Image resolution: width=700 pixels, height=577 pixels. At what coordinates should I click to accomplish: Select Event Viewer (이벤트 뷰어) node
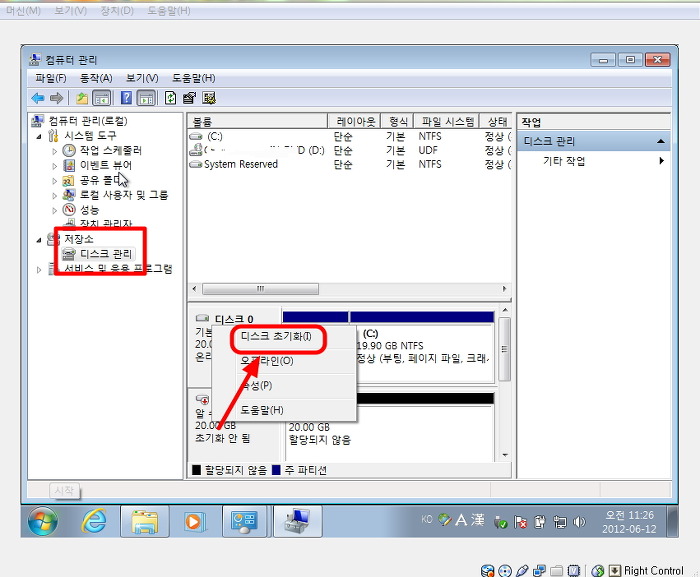[104, 165]
